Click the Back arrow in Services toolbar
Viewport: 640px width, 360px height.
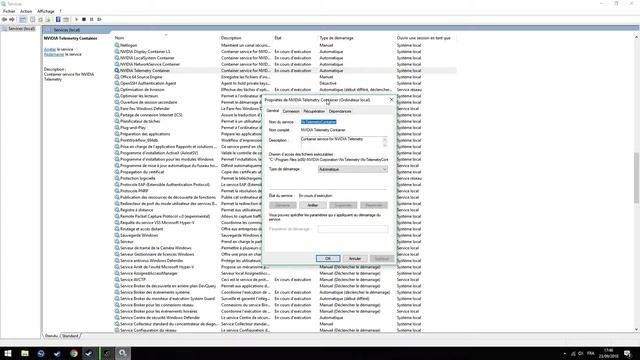click(4, 20)
